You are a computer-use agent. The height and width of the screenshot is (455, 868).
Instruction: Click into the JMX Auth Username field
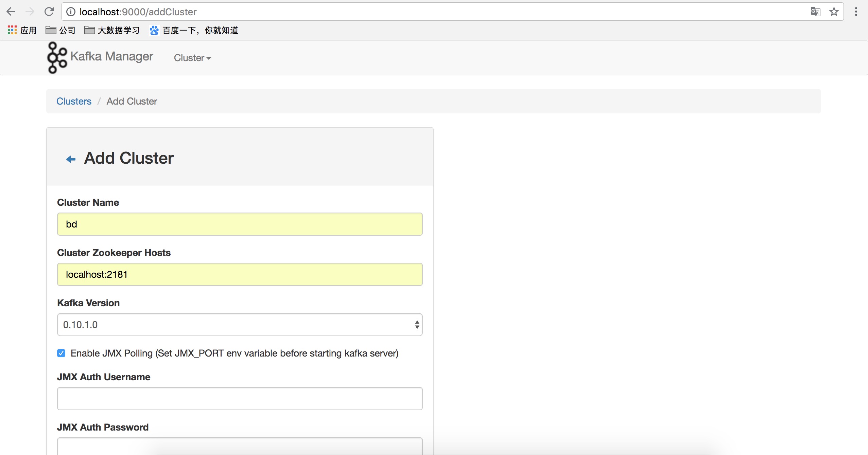240,399
